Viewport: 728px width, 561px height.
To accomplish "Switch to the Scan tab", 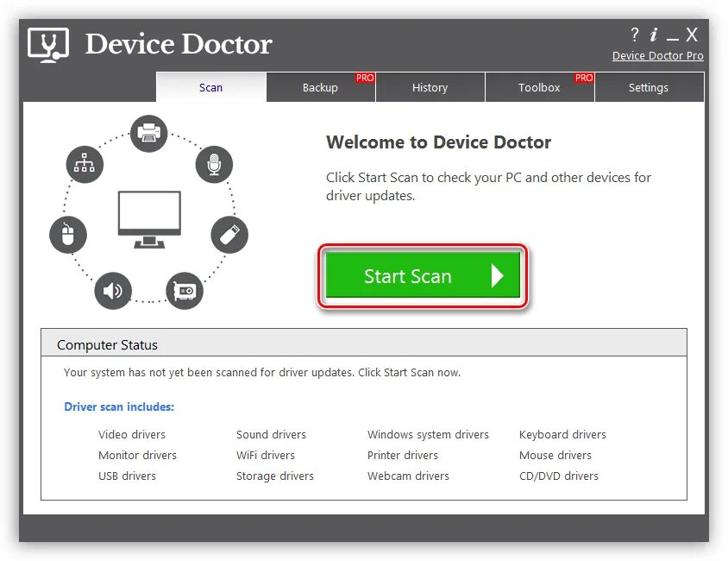I will pos(210,87).
